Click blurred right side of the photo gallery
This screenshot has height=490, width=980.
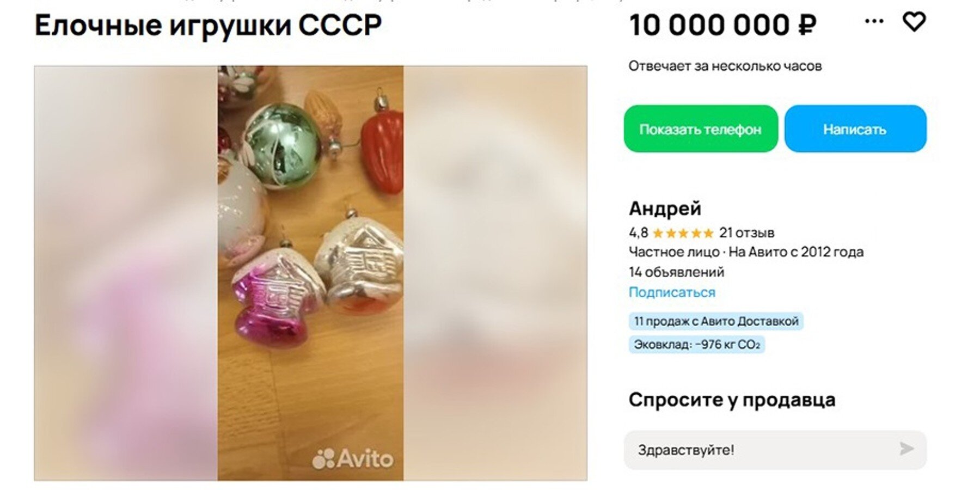click(x=495, y=273)
